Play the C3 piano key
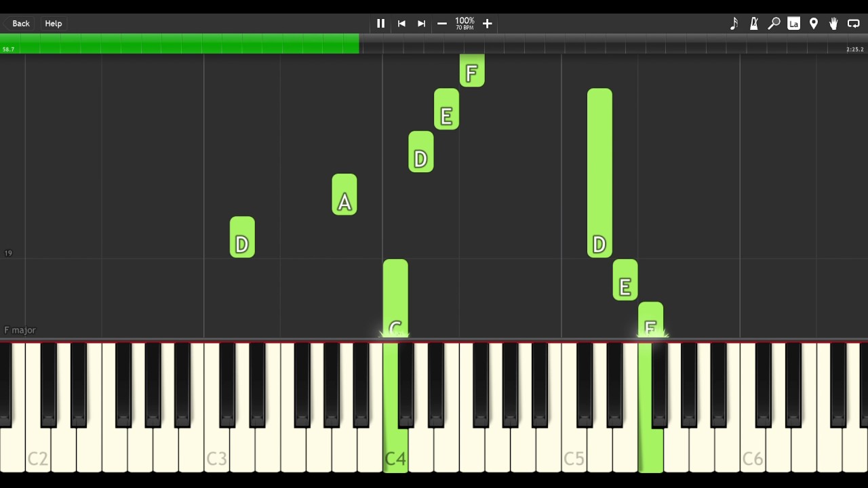Screen dimensions: 868x488 click(x=216, y=451)
